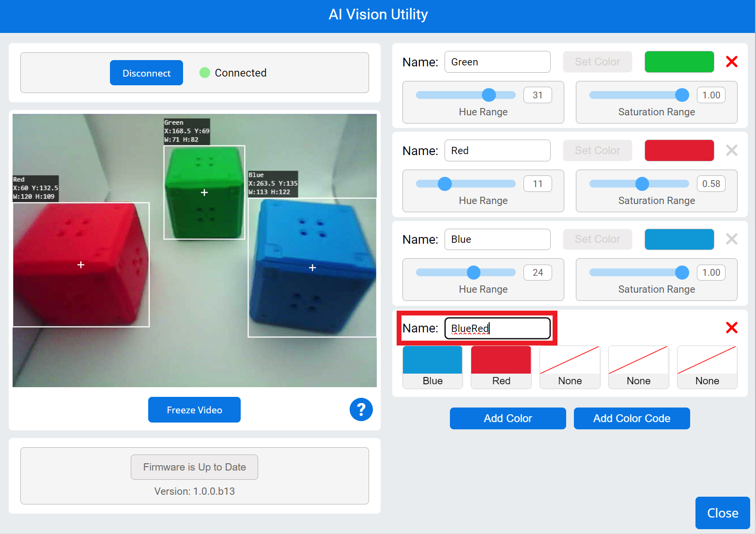
Task: Click the first None color code slot
Action: click(570, 367)
